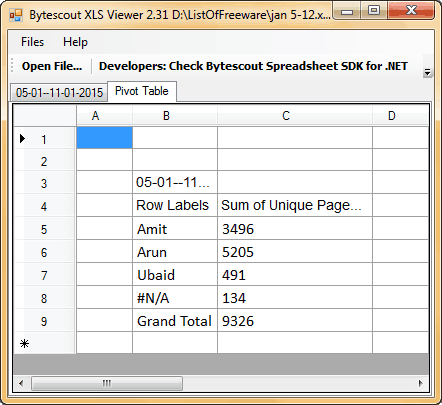This screenshot has width=442, height=405.
Task: Select the Pivot Table sheet tab
Action: pyautogui.click(x=142, y=91)
